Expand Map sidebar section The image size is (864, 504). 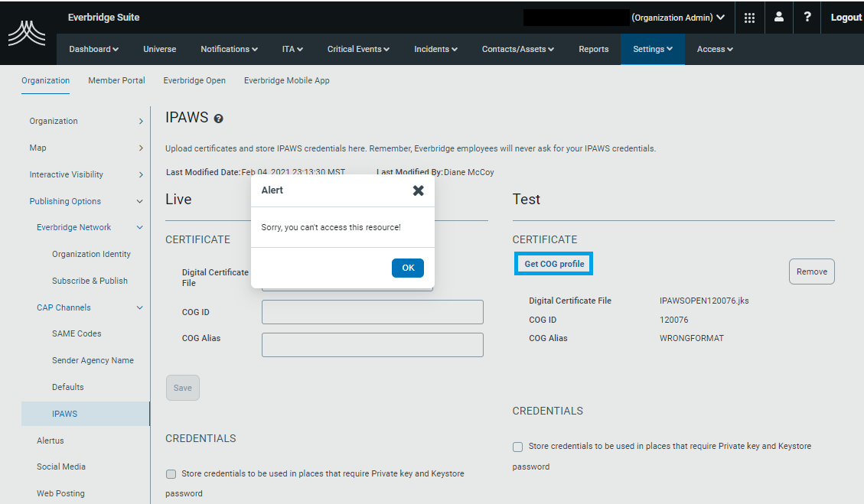[x=141, y=148]
